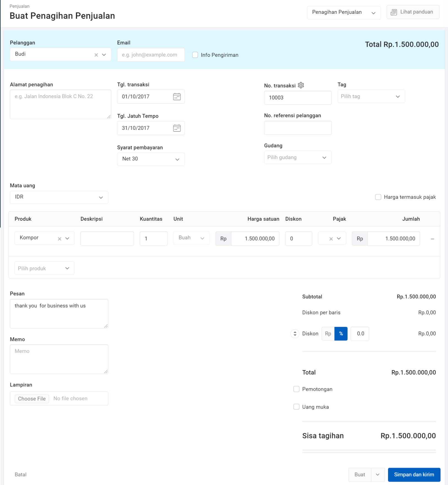Viewport: 448px width, 485px height.
Task: Click the Jumlah column header
Action: click(411, 219)
